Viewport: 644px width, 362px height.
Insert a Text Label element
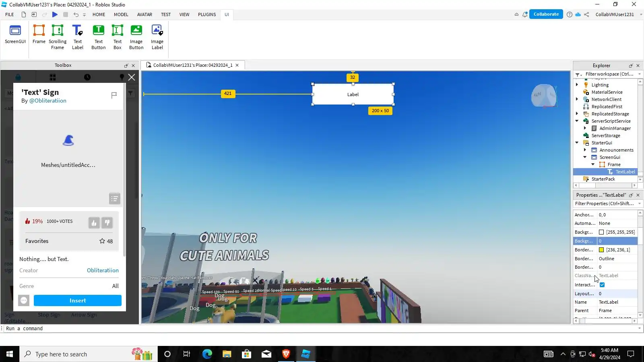click(x=78, y=37)
